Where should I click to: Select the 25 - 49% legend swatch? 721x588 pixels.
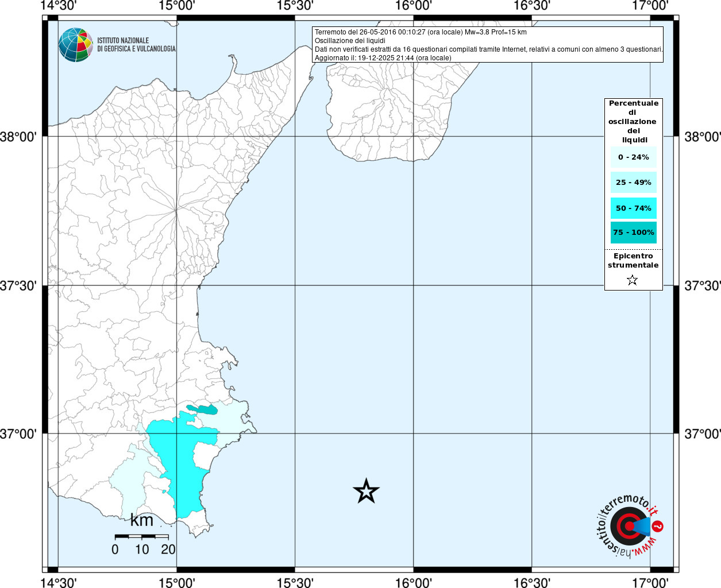(634, 182)
